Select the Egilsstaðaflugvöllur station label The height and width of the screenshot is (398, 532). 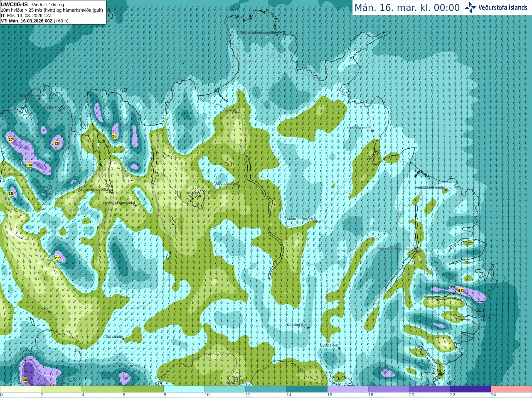point(397,249)
